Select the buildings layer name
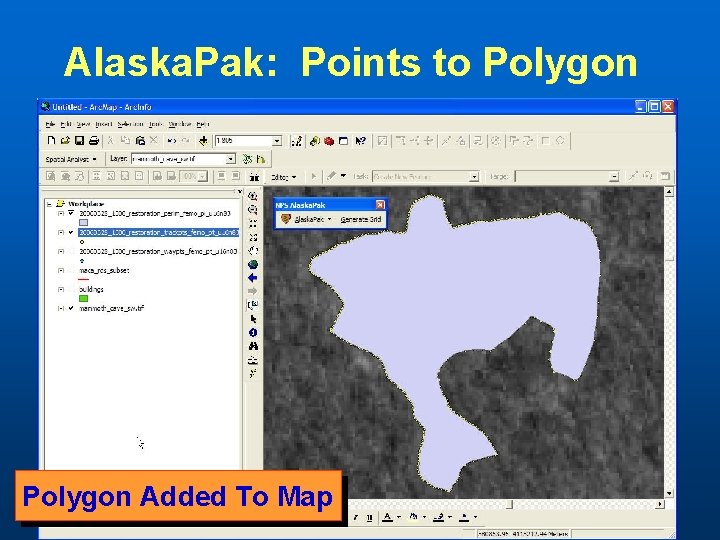This screenshot has width=720, height=540. [91, 289]
